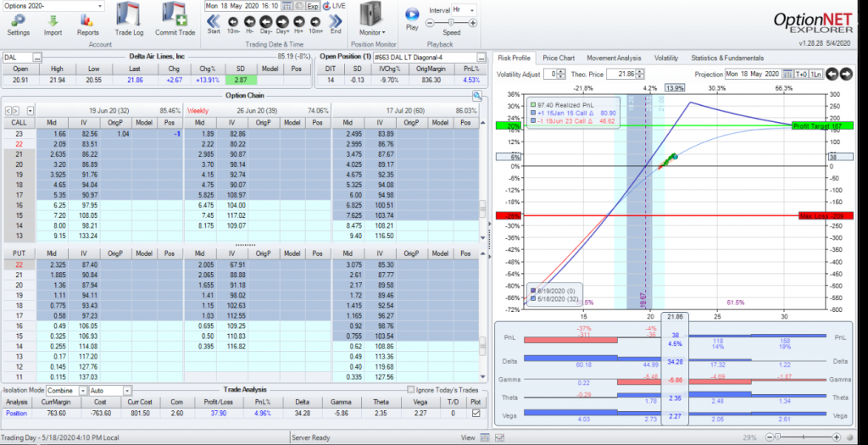This screenshot has width=868, height=445.
Task: Click the Commit Trade icon
Action: tap(175, 15)
